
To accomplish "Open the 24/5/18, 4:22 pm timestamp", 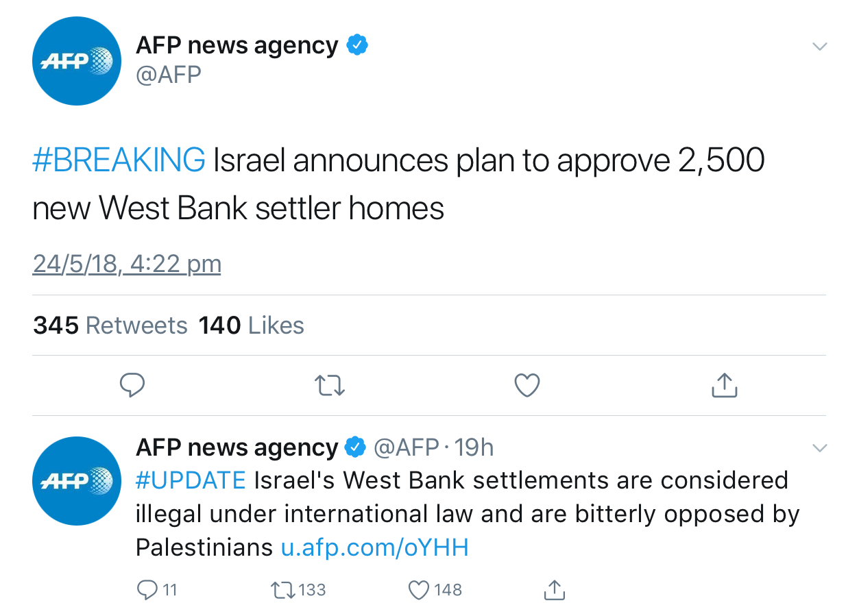I will pos(127,264).
